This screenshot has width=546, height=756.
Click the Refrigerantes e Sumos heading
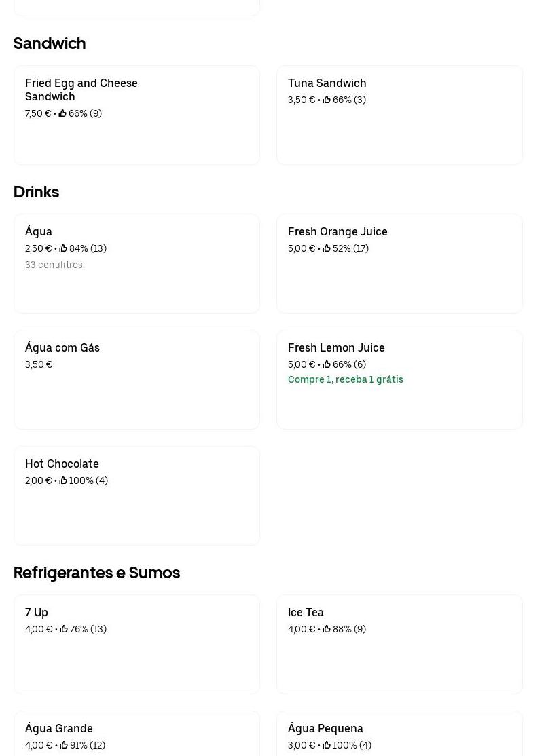point(97,573)
